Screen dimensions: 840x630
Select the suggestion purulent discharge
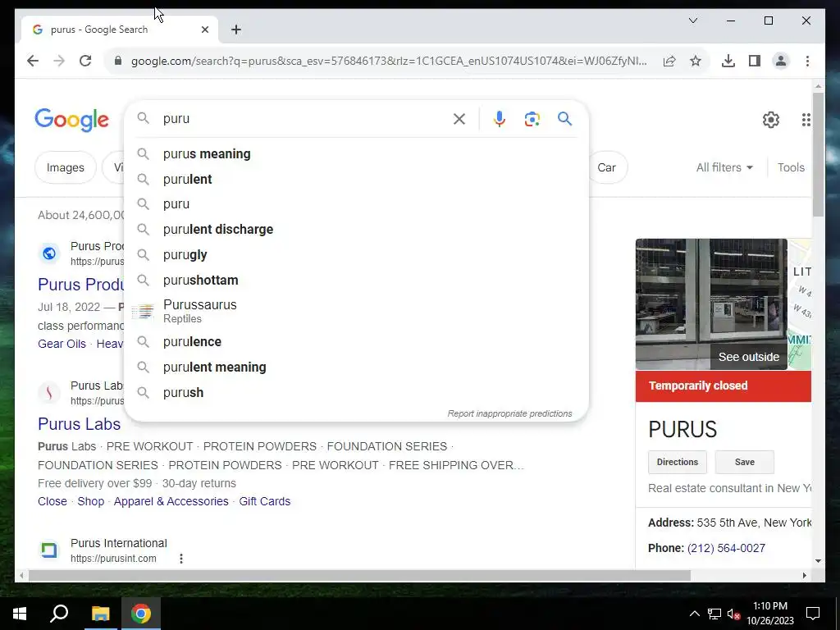tap(356, 230)
